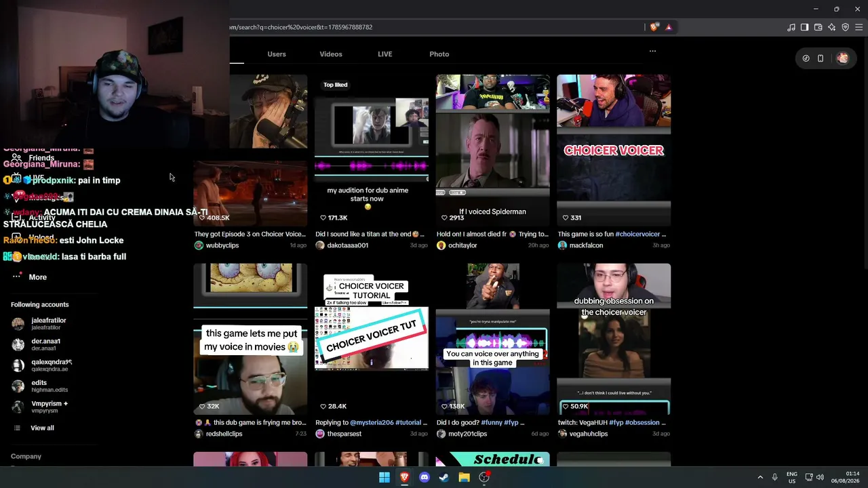Open 'this game lets me put my voice' video

[250, 339]
